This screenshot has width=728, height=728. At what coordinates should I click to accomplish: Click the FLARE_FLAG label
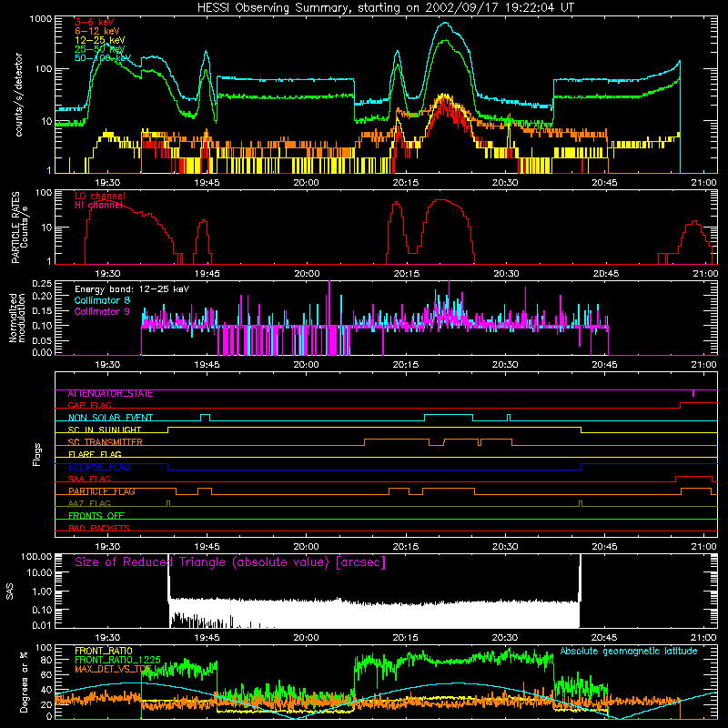click(95, 454)
